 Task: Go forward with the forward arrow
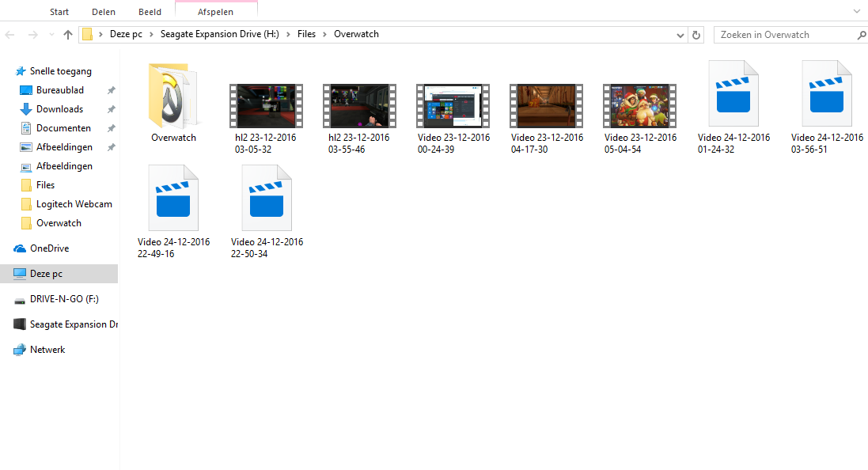click(x=33, y=35)
